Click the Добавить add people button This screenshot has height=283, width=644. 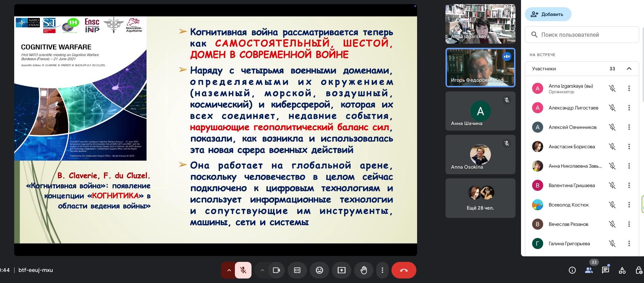pos(548,14)
